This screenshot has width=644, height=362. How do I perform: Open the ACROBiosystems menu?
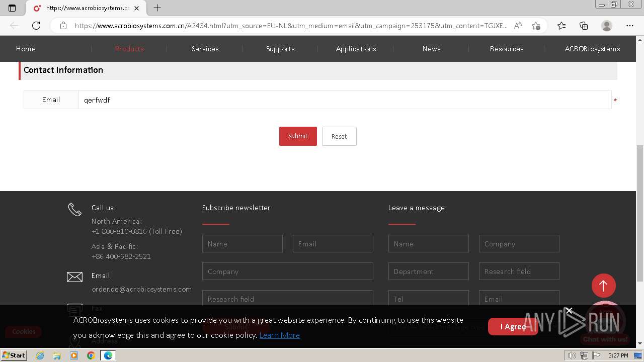pyautogui.click(x=592, y=49)
